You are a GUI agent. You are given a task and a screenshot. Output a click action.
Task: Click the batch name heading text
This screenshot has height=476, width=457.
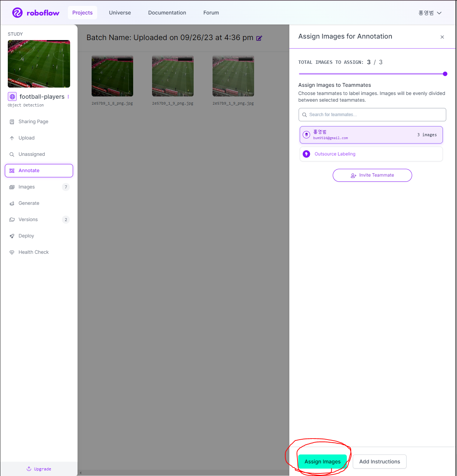170,37
